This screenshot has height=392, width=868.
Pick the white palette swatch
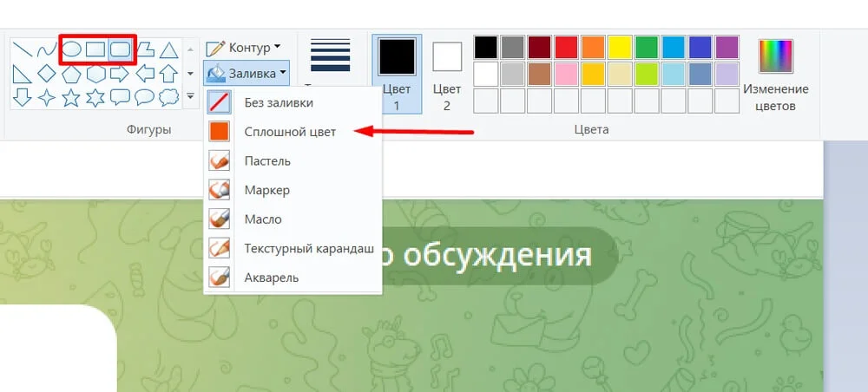(486, 74)
